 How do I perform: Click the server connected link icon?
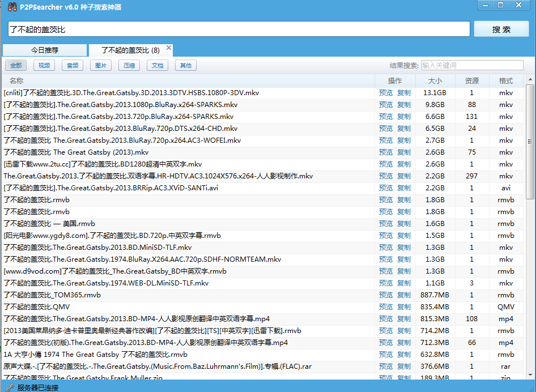[10, 387]
